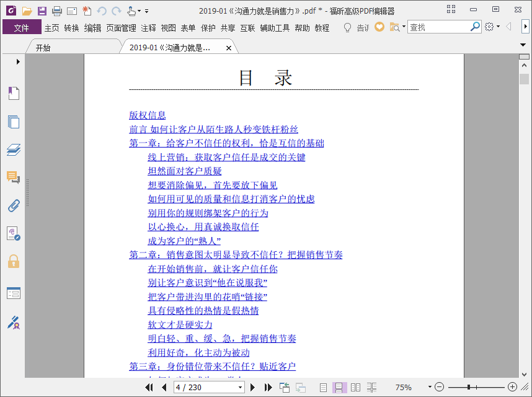Follow the 软文才是硬实力 link

pyautogui.click(x=180, y=324)
